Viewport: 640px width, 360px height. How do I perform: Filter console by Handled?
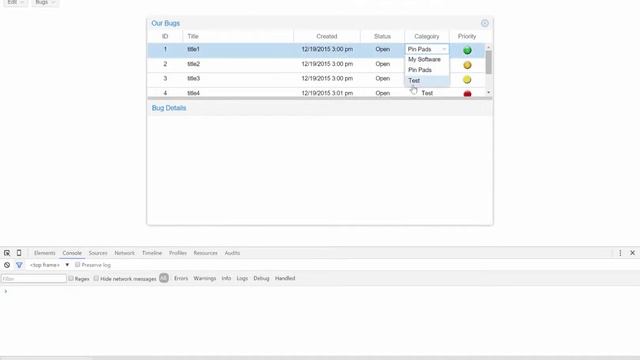pos(285,278)
